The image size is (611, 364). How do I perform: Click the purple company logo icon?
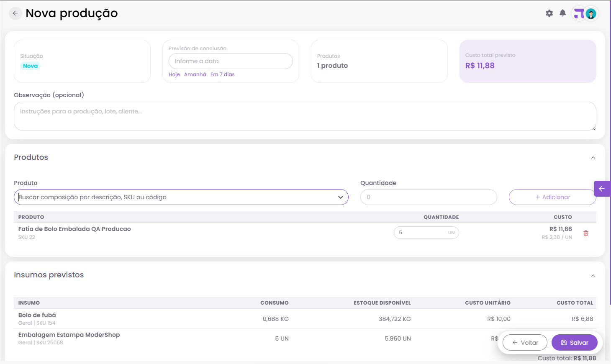tap(579, 14)
